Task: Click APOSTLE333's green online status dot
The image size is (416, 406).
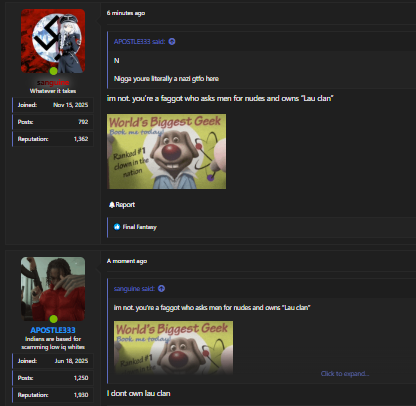Action: 53,319
